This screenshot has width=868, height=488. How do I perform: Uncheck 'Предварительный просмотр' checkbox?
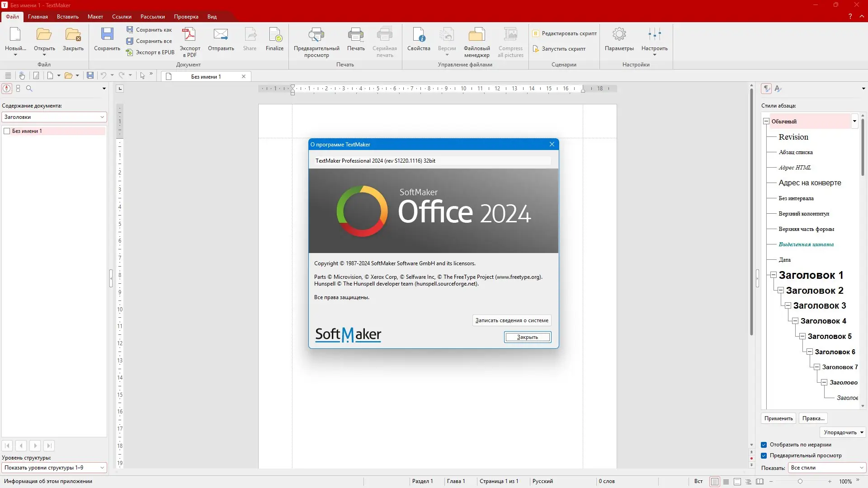point(764,455)
